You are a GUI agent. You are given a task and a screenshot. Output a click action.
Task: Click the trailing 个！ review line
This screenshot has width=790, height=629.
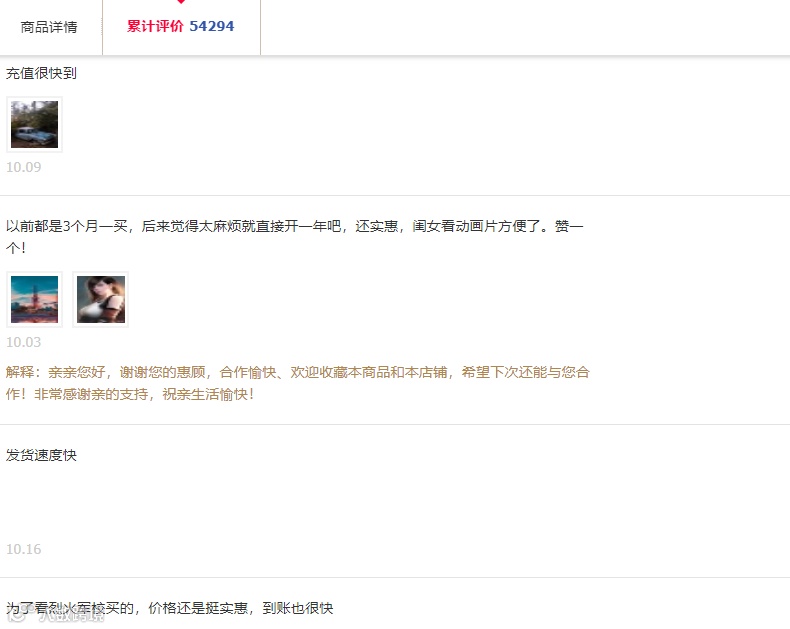(16, 248)
